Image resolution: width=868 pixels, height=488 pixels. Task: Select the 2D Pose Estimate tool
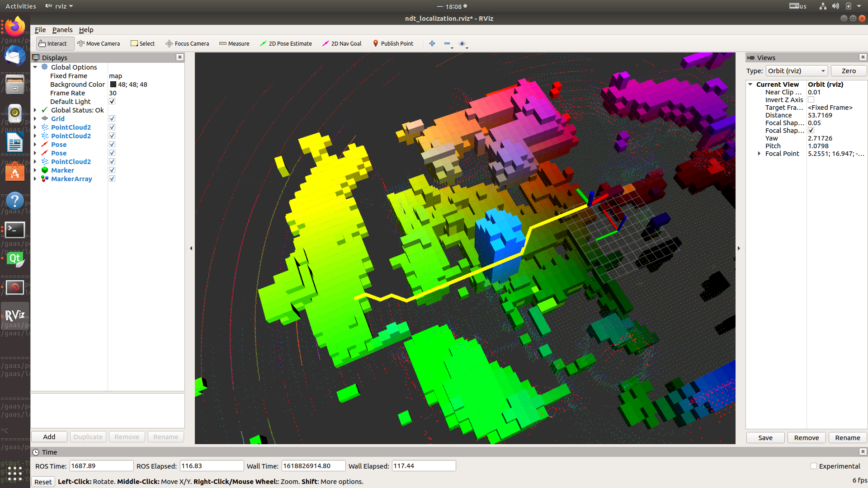click(x=287, y=43)
